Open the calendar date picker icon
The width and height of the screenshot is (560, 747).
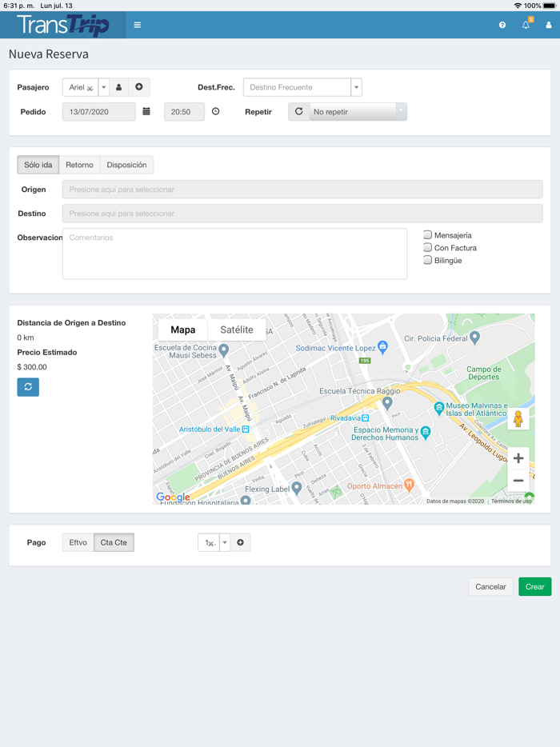pyautogui.click(x=146, y=111)
